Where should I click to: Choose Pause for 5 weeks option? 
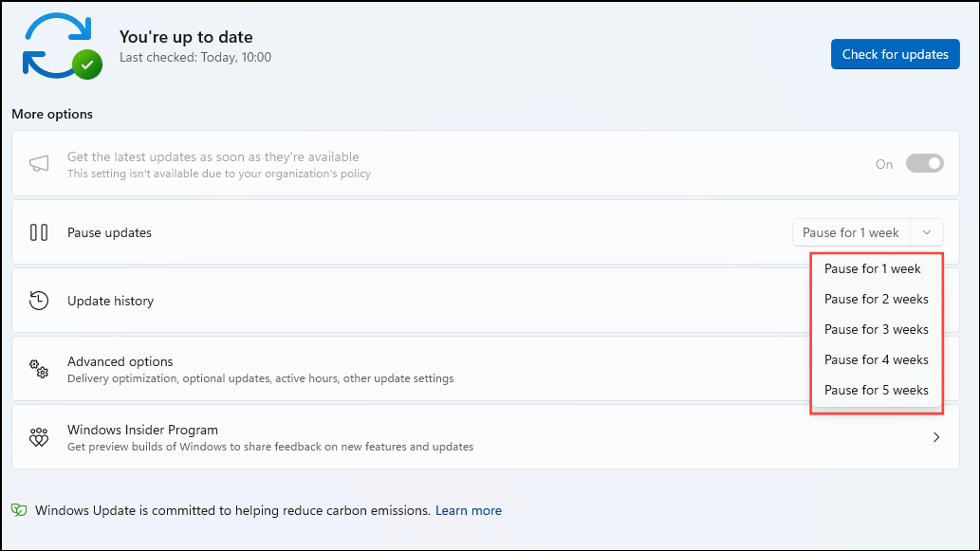(876, 390)
